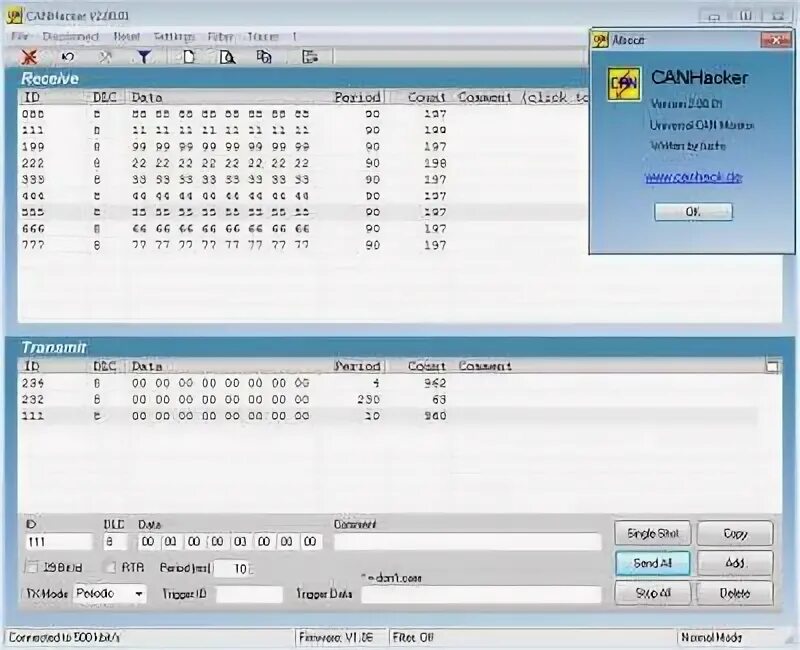Select Receive row with ID 199
The width and height of the screenshot is (800, 650).
(x=302, y=146)
